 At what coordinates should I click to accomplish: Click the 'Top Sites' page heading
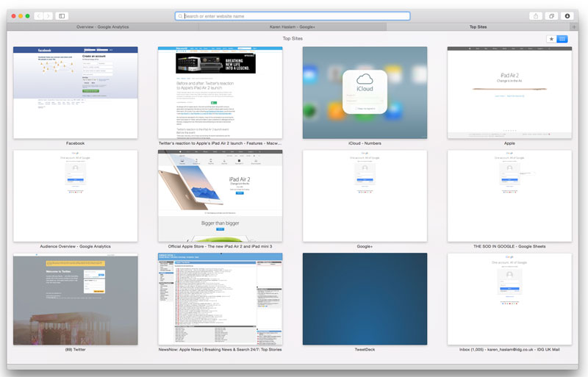pyautogui.click(x=293, y=39)
